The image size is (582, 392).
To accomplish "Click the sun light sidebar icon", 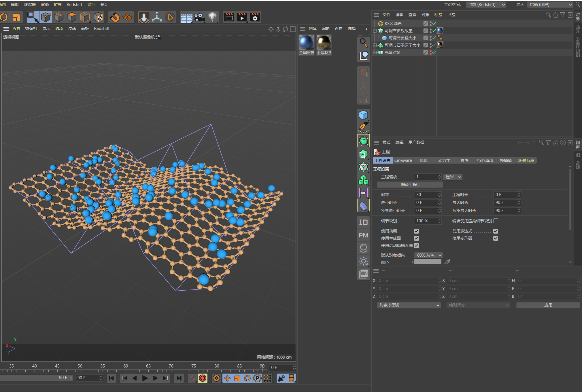I will click(363, 261).
